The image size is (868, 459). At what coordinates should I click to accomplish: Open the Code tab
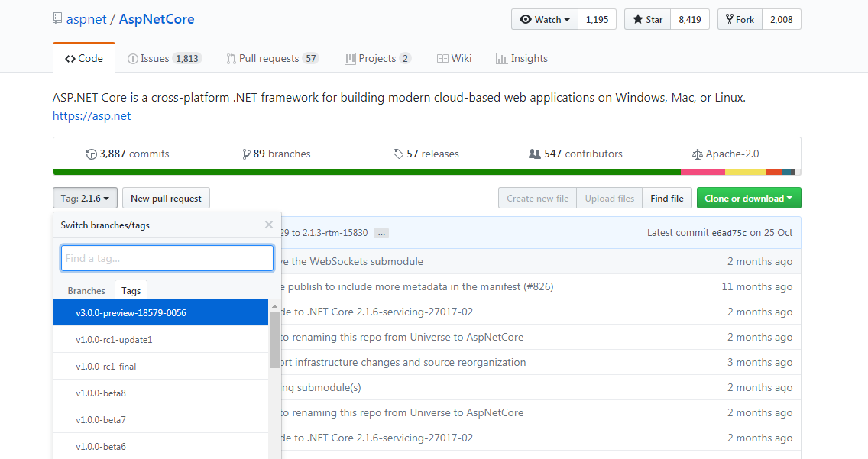tap(84, 58)
